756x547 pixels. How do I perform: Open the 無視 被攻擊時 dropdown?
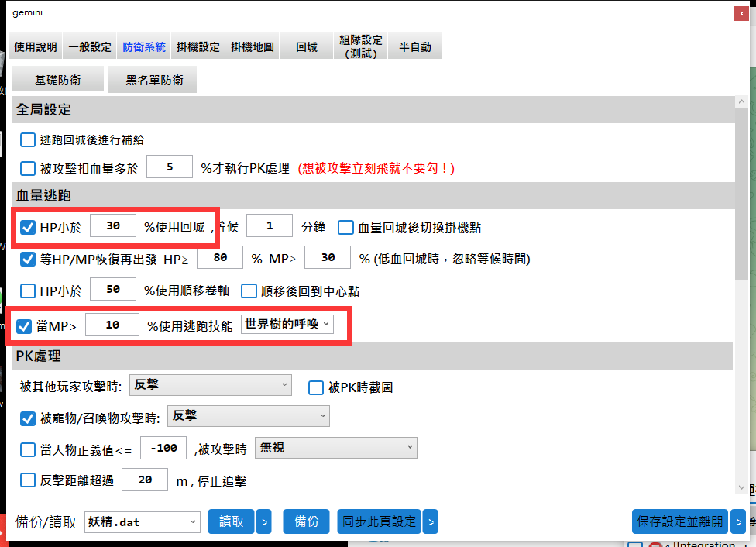click(335, 448)
